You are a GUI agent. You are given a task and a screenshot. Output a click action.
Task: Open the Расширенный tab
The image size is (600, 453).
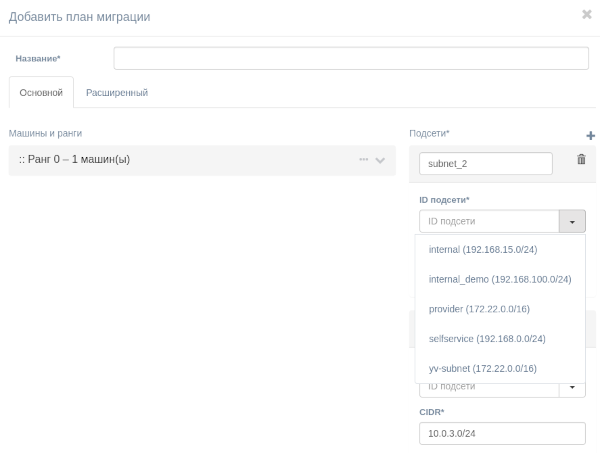(117, 93)
